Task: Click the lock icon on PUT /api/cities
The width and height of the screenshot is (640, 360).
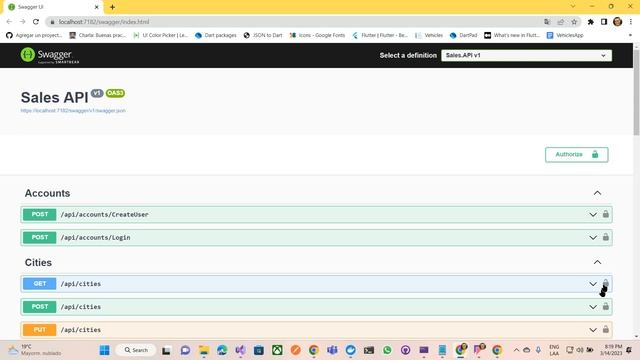Action: pyautogui.click(x=606, y=329)
